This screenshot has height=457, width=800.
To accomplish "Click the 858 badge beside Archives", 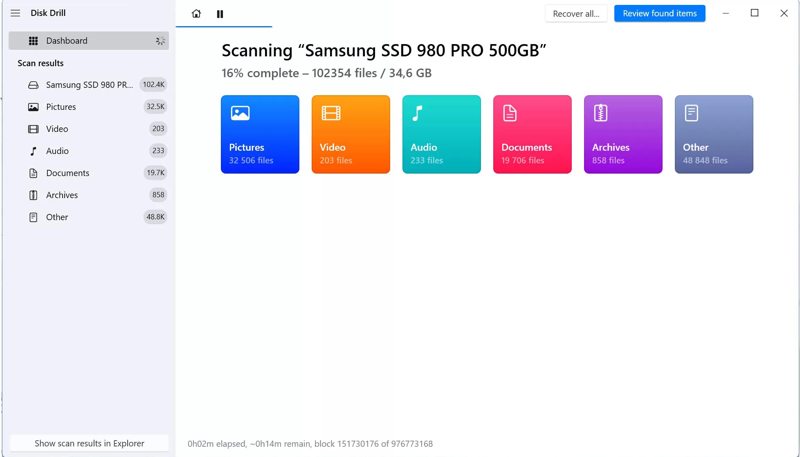I will (158, 195).
